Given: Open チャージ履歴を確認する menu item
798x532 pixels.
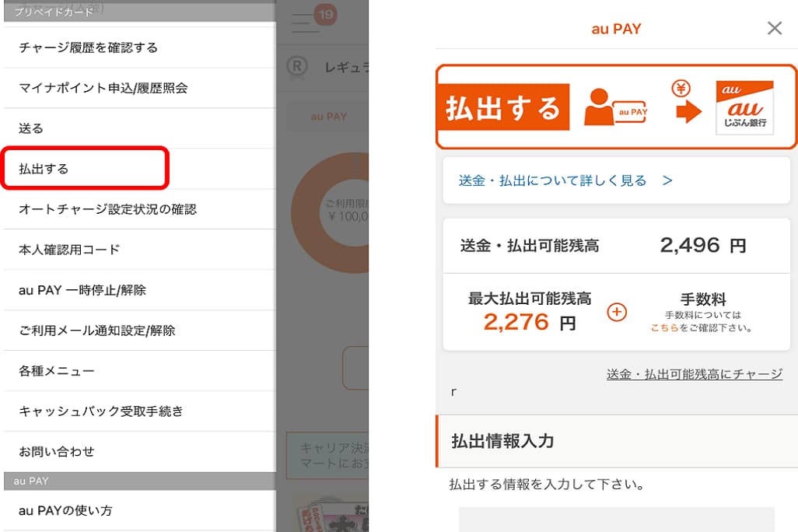Looking at the screenshot, I should (x=139, y=47).
